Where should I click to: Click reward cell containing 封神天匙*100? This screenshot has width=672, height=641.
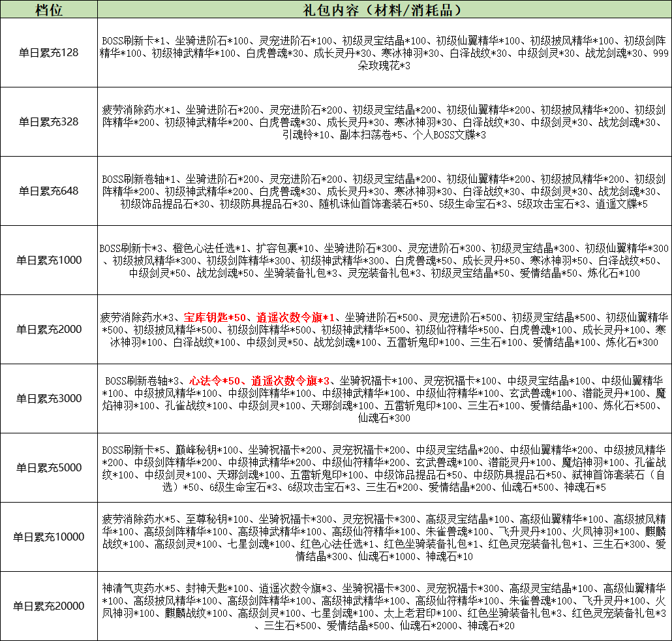click(x=384, y=606)
